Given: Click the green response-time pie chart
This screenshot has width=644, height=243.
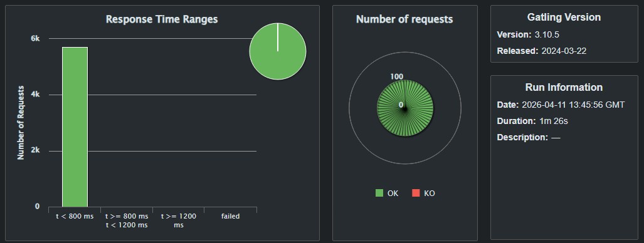Looking at the screenshot, I should click(278, 51).
